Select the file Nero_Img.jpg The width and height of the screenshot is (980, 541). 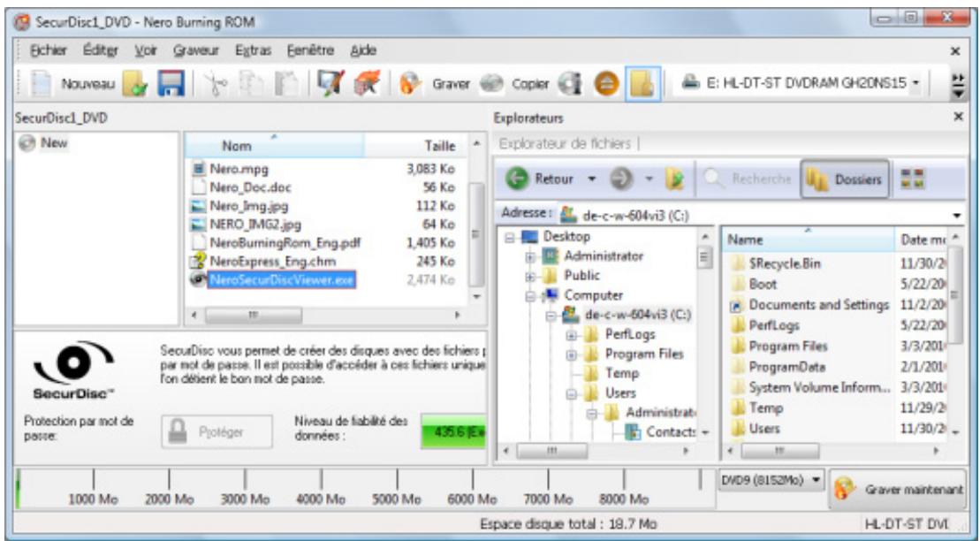[248, 206]
